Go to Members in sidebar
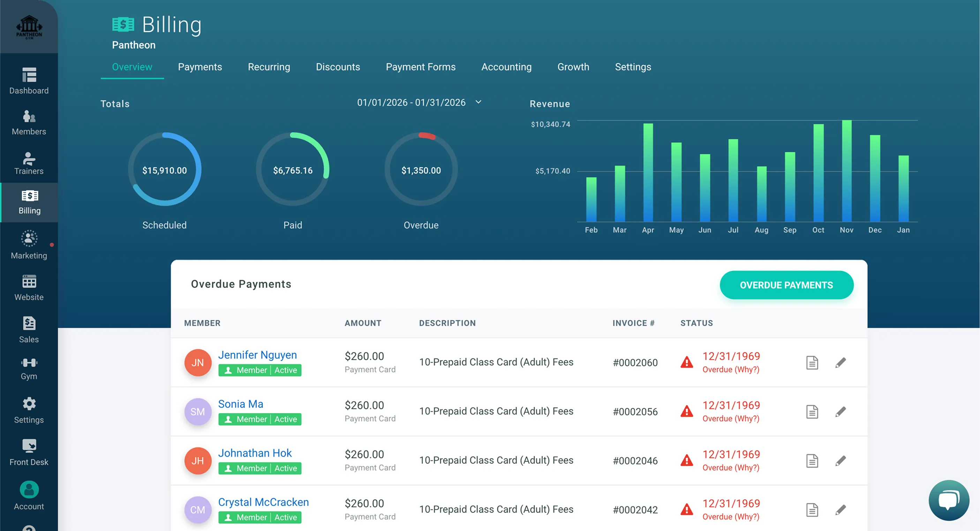This screenshot has height=531, width=980. [x=29, y=117]
